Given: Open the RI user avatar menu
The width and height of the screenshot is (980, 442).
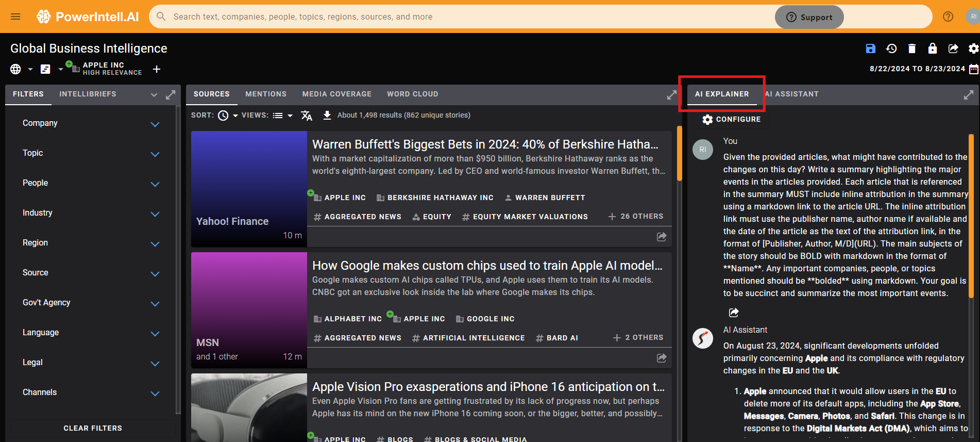Looking at the screenshot, I should [973, 17].
